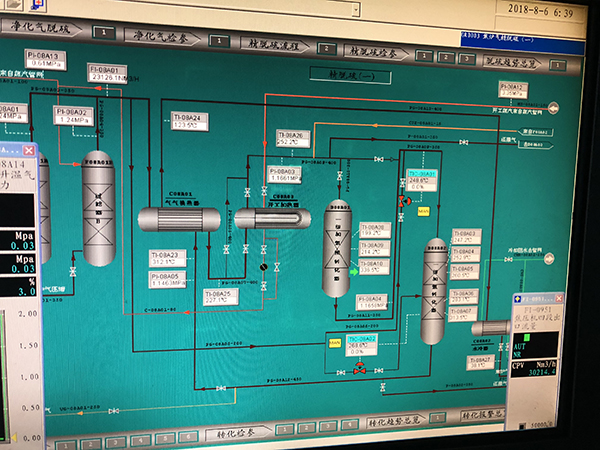Click the red control valve below TIC-08A02
Viewport: 600px width, 450px height.
click(358, 369)
